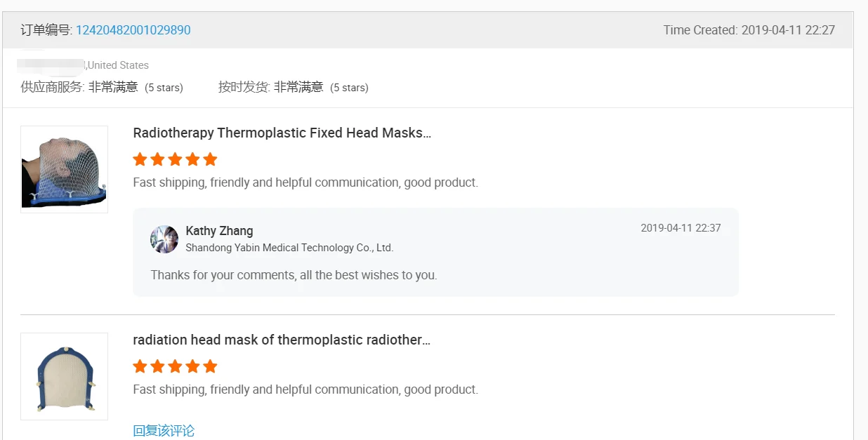This screenshot has width=868, height=440.
Task: Open radiation head mask of thermoplastic title
Action: coord(282,340)
